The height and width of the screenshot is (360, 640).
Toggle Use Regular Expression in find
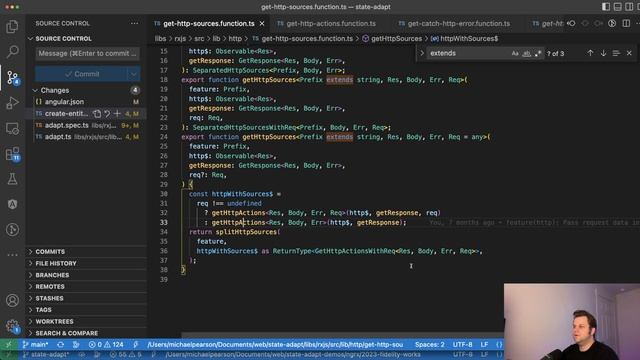point(538,53)
